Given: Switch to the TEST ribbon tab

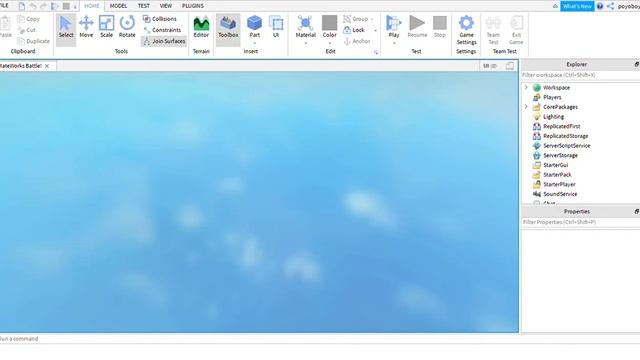Looking at the screenshot, I should pos(144,6).
